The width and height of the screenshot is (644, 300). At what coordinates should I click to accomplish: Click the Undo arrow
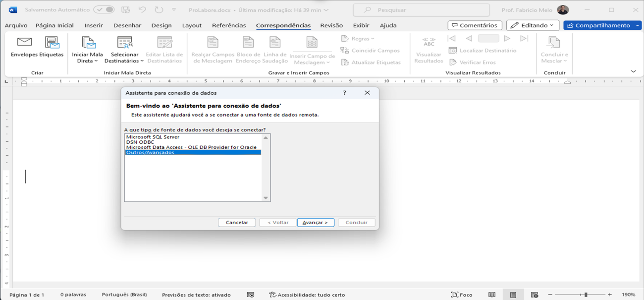pos(142,9)
